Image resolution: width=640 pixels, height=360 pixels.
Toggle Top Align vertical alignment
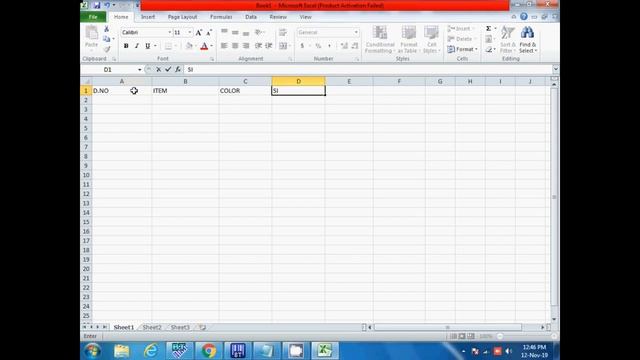tap(224, 32)
